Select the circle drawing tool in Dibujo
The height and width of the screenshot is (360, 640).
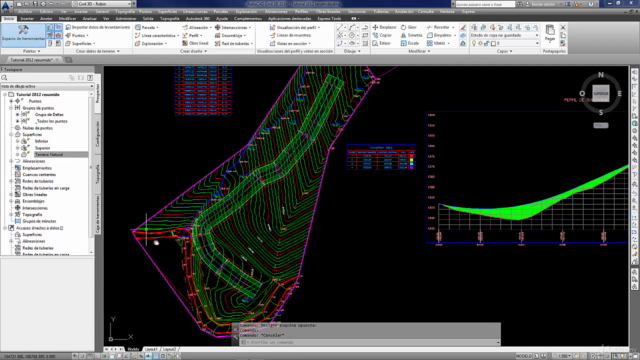coord(352,36)
